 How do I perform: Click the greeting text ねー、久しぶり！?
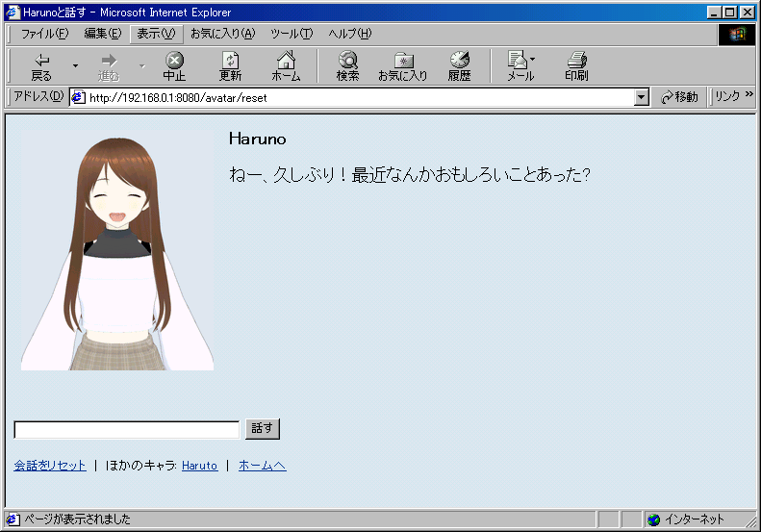[x=288, y=175]
